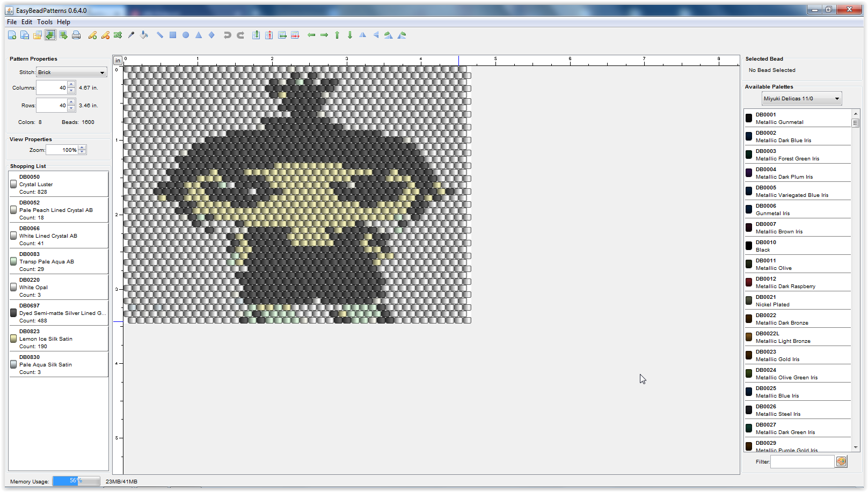Open the Available Palettes dropdown
The image size is (868, 492).
(801, 98)
